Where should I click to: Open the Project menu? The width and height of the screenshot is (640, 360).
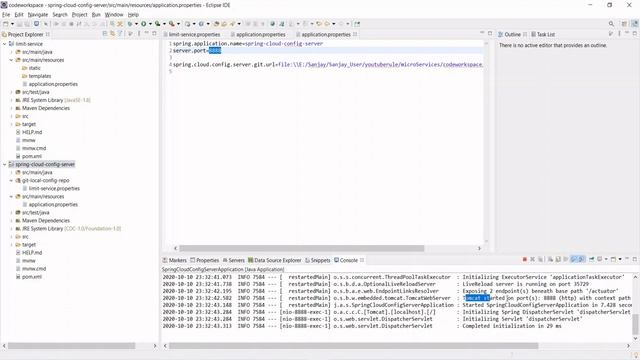(80, 14)
